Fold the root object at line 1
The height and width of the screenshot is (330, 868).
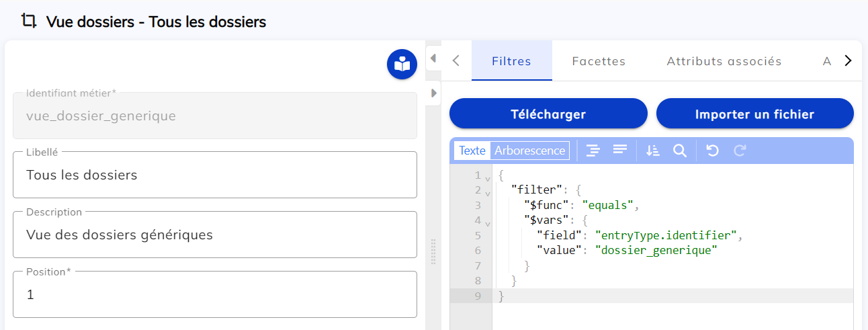coord(488,178)
